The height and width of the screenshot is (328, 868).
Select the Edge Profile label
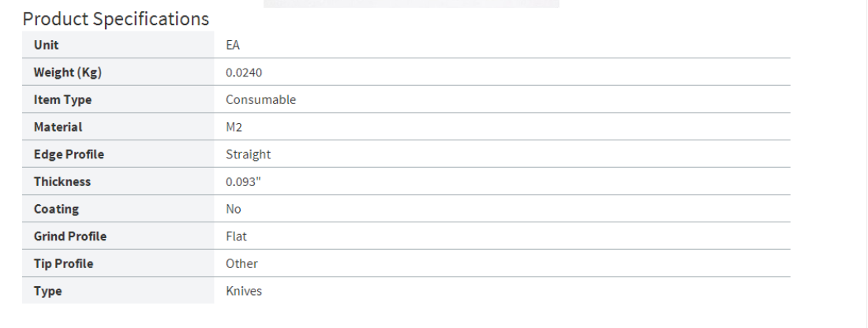[69, 155]
